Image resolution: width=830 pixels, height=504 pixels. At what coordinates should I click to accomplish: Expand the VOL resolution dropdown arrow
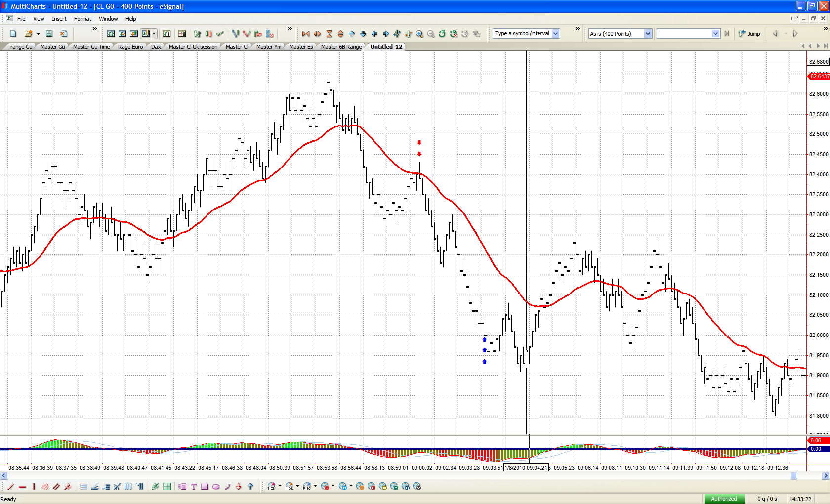(x=297, y=486)
